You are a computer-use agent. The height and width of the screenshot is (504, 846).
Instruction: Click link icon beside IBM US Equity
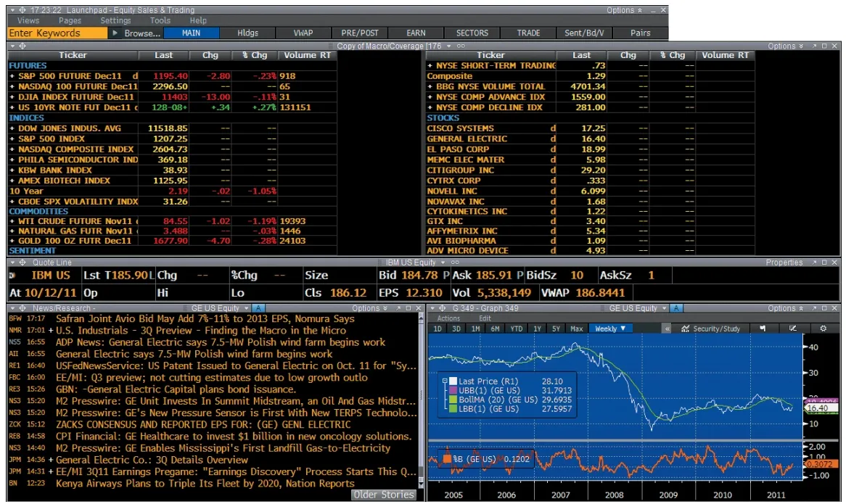click(x=455, y=263)
